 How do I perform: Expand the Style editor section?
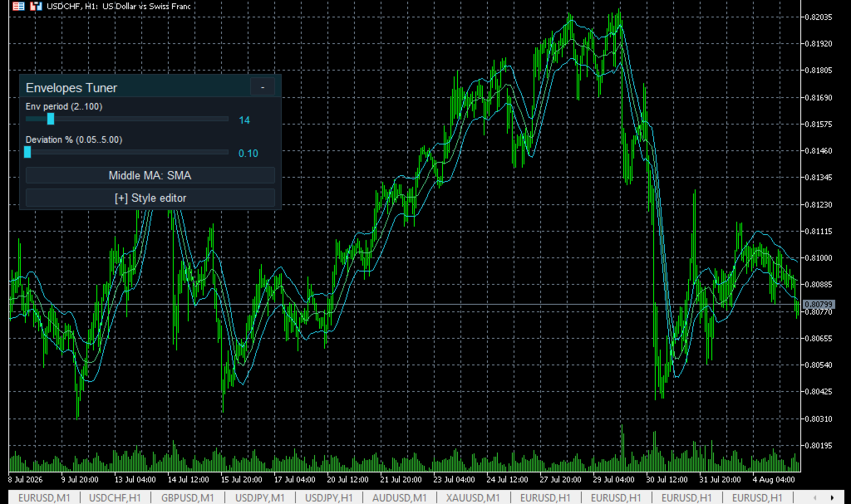click(150, 198)
